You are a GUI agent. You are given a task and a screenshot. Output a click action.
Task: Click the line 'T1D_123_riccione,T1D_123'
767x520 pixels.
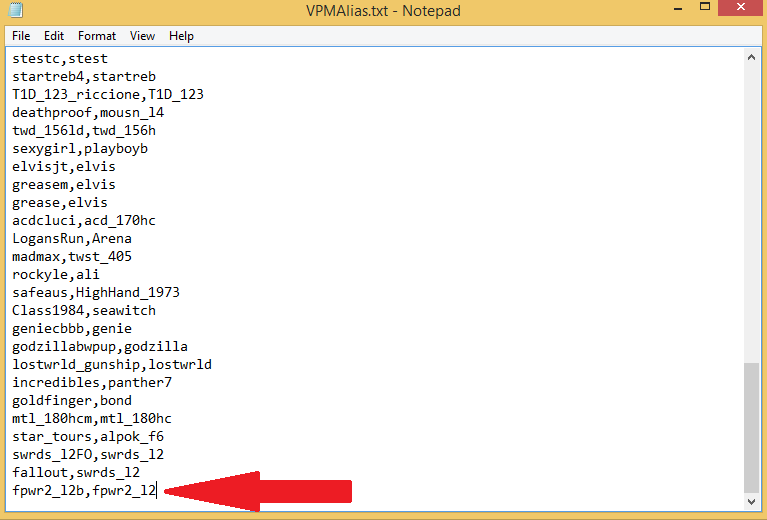tap(108, 94)
